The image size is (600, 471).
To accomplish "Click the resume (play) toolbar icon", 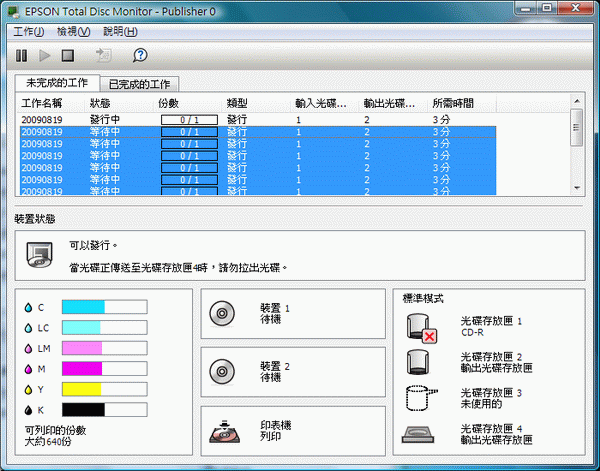I will click(45, 56).
